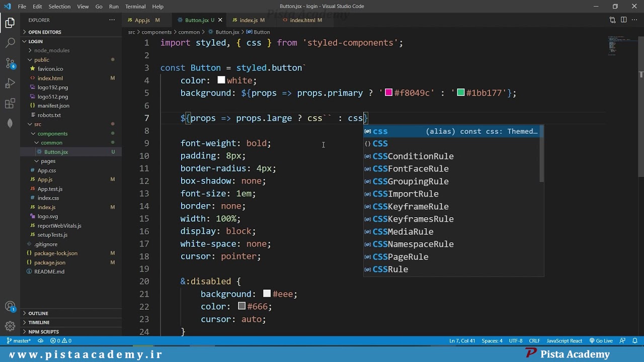
Task: Click the white color swatch
Action: point(221,80)
